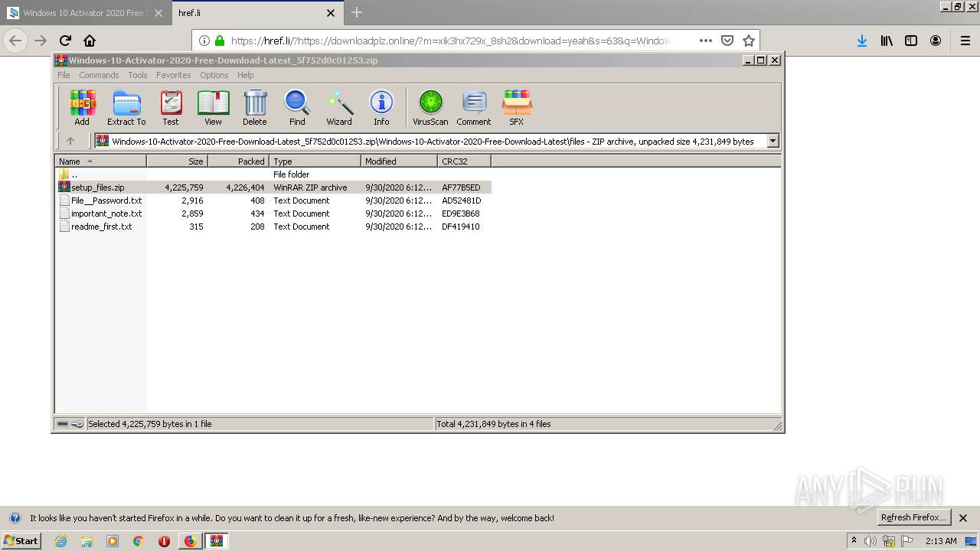
Task: Select the parent folder '..' row
Action: tap(274, 174)
